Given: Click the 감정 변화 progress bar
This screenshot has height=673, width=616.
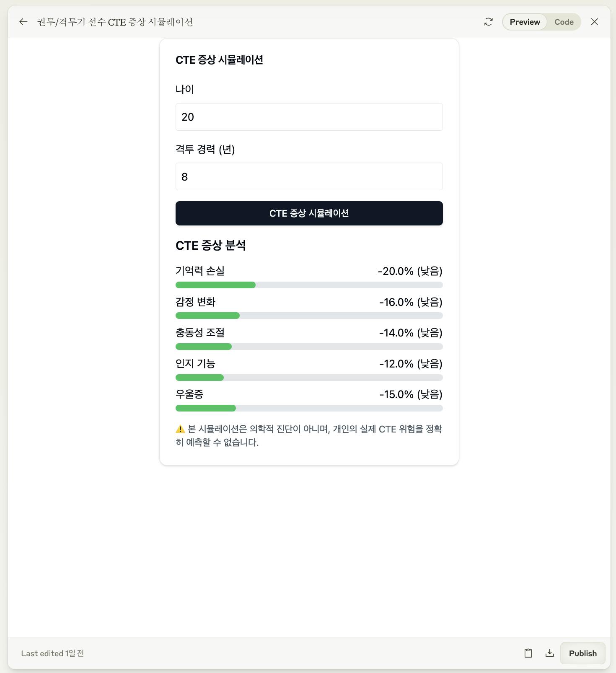Looking at the screenshot, I should click(309, 316).
